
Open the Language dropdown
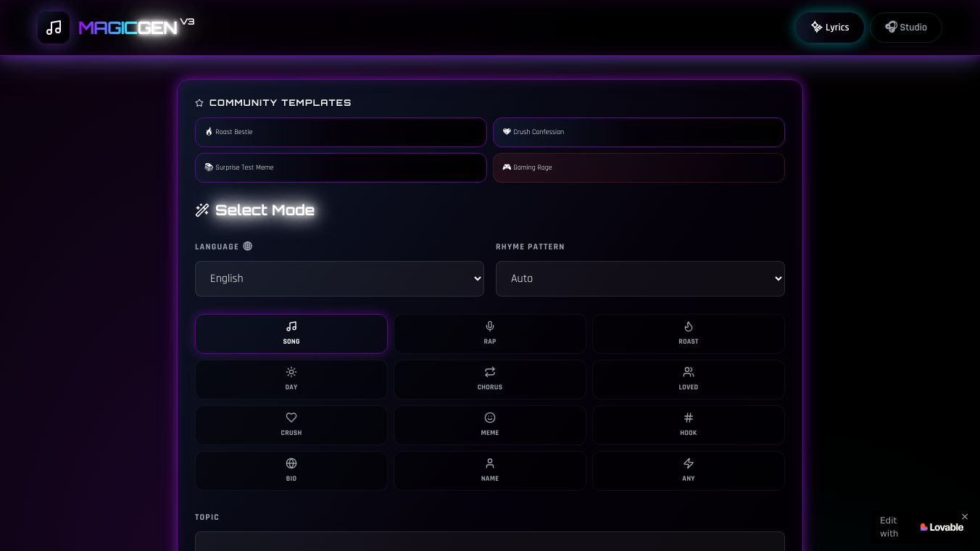[339, 278]
